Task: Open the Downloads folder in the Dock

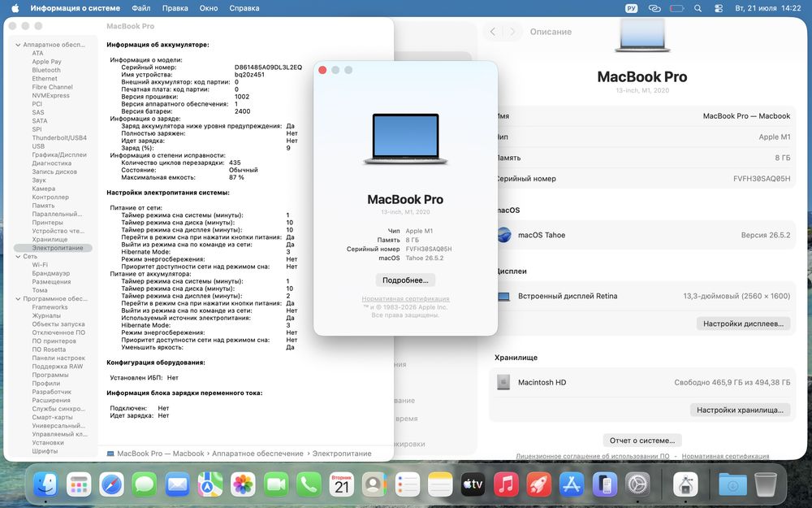Action: click(732, 485)
